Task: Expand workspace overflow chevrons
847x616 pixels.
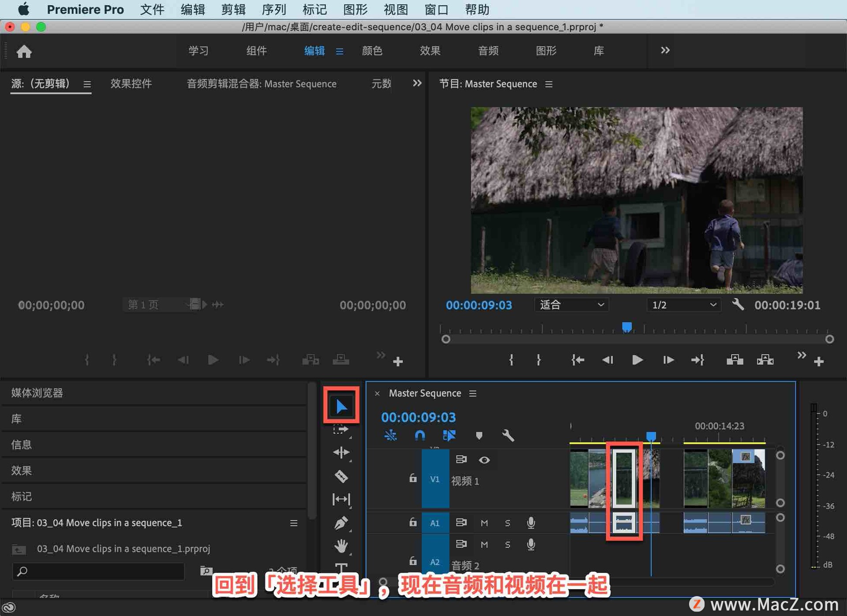Action: 665,50
